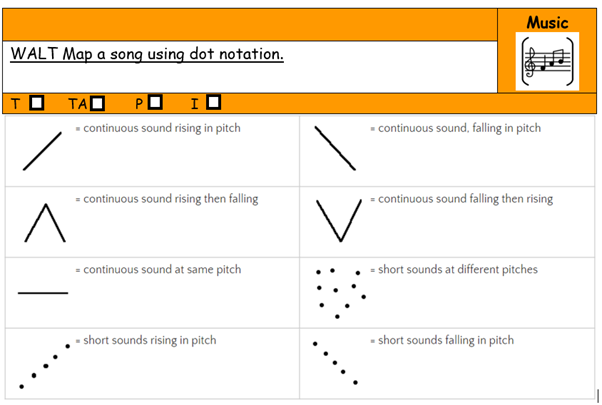
Task: Click the scattered dots symbol
Action: tap(338, 290)
